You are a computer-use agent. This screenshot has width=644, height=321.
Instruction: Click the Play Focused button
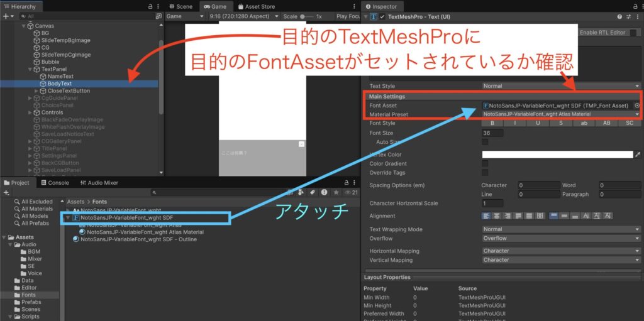point(348,16)
